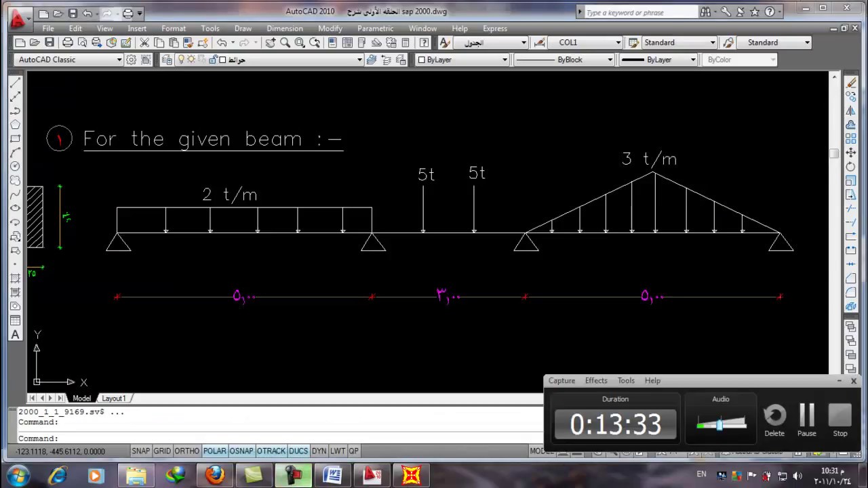Toggle LWT lineweight display
The image size is (868, 488).
338,451
